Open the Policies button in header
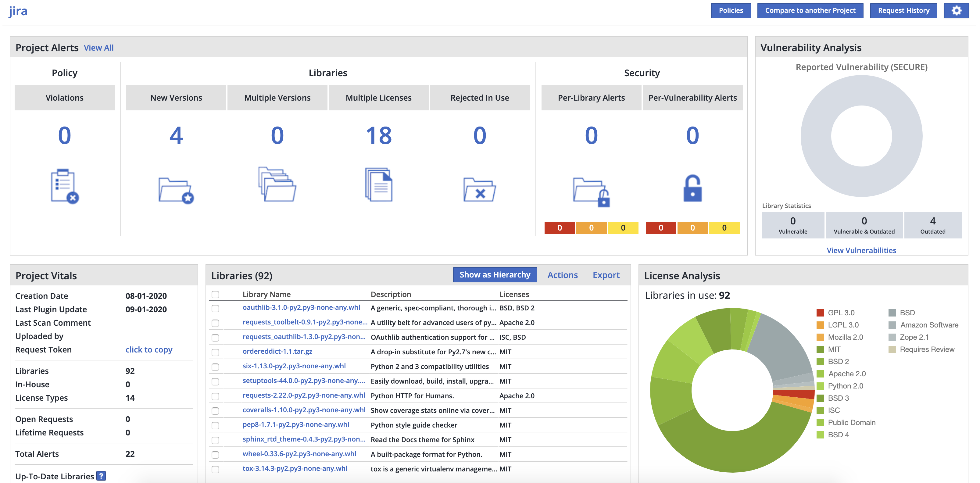Viewport: 980px width, 483px height. pyautogui.click(x=731, y=11)
